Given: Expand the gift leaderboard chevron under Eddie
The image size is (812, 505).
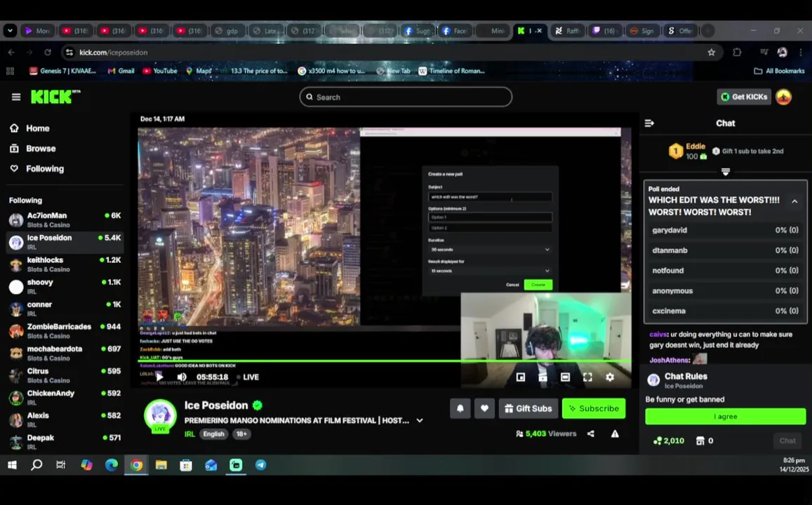Looking at the screenshot, I should coord(726,172).
